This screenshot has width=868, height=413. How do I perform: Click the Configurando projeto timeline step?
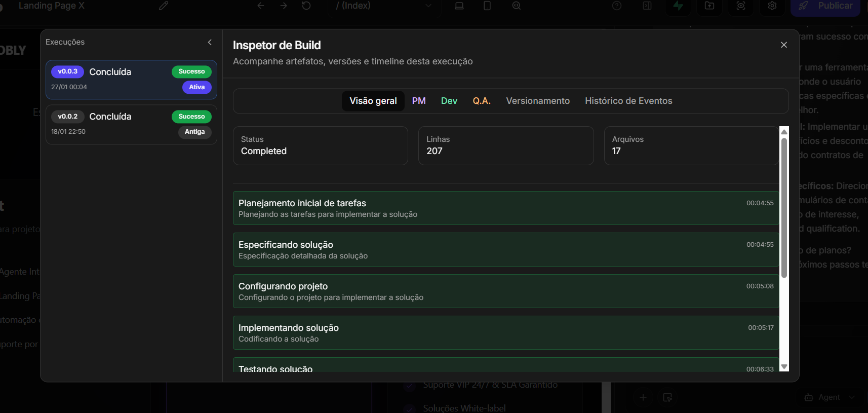pos(505,291)
